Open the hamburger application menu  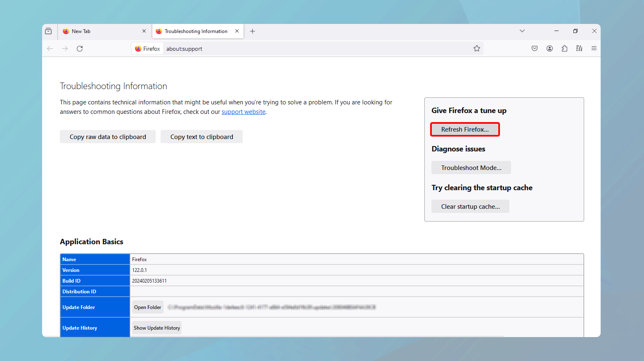pyautogui.click(x=594, y=49)
